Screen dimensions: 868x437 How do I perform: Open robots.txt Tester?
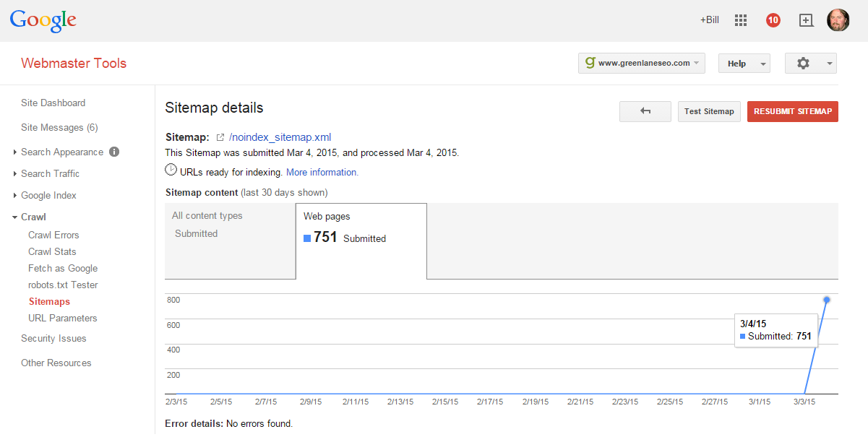[x=63, y=285]
